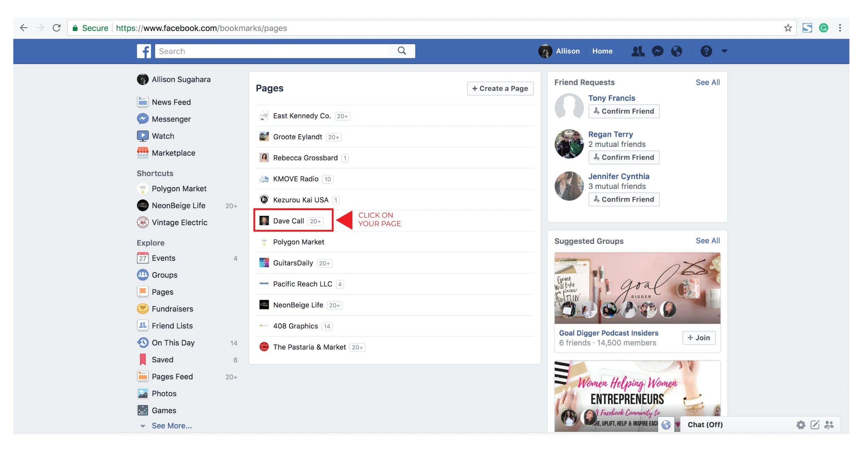Open the Dave Call page
This screenshot has height=454, width=868.
tap(289, 221)
